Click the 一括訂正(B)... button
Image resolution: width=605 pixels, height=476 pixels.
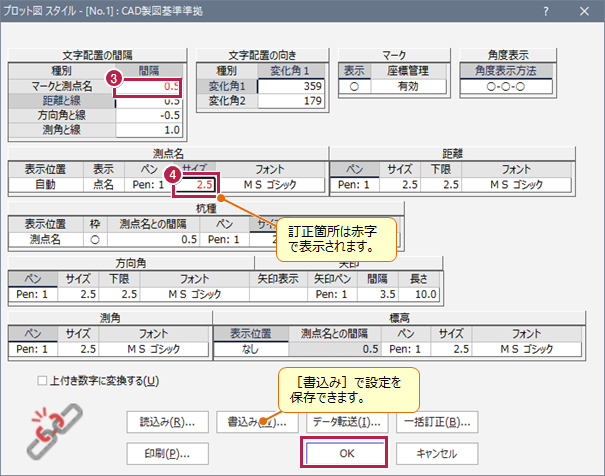(x=437, y=422)
